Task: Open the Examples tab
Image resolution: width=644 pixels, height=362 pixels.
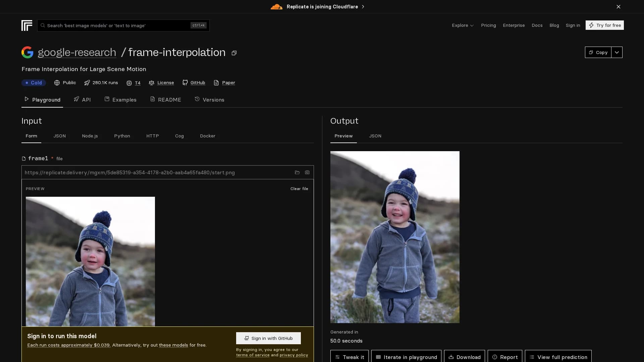Action: point(120,100)
